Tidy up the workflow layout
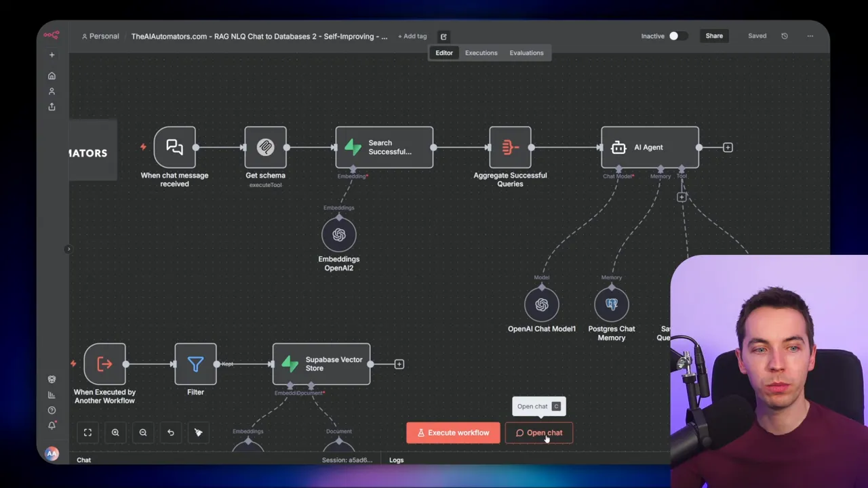The height and width of the screenshot is (488, 868). click(198, 432)
